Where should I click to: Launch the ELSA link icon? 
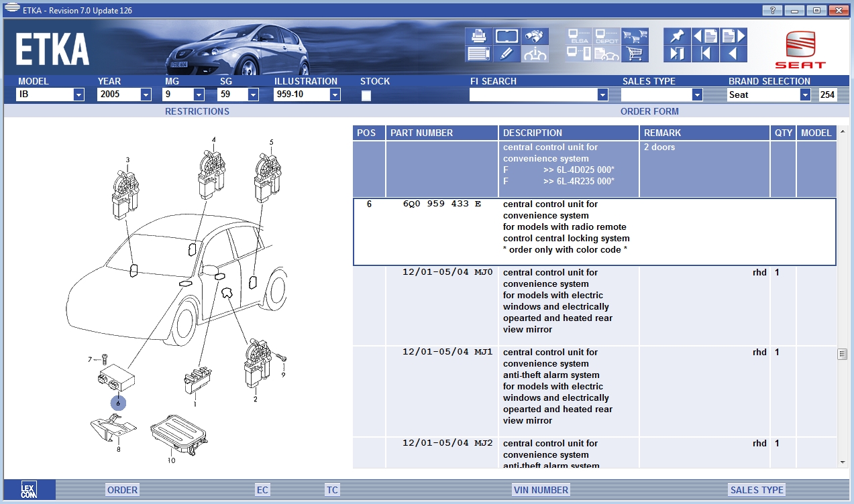click(x=578, y=36)
